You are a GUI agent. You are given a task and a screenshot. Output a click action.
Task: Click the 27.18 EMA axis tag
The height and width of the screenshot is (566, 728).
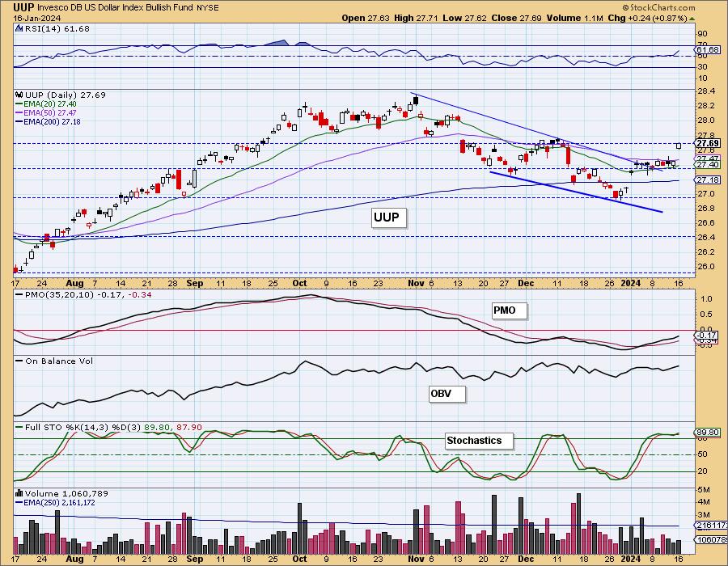coord(707,180)
